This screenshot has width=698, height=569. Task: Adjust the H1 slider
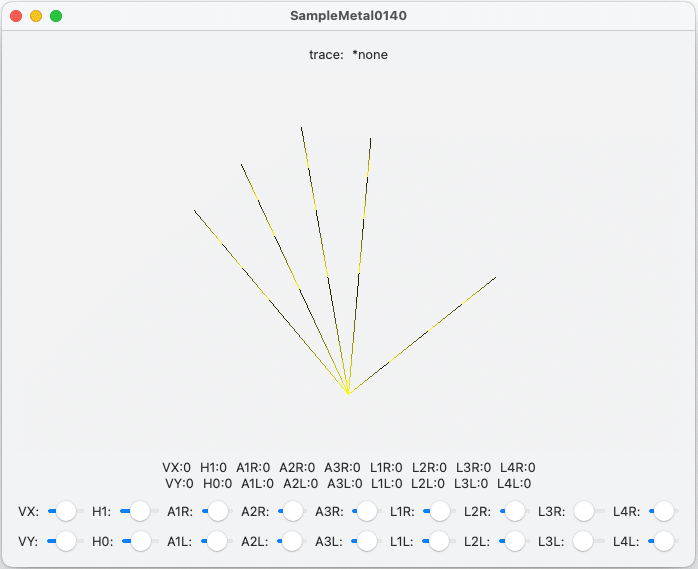point(140,511)
